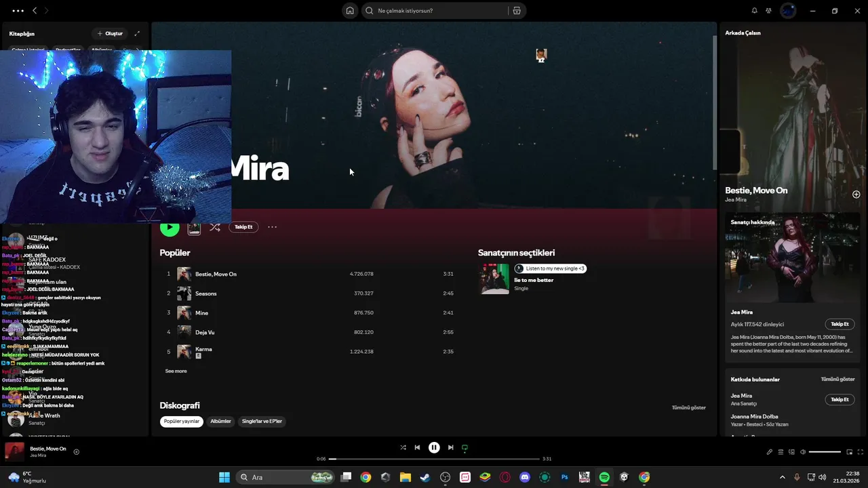The image size is (868, 488).
Task: Seek along the song progress bar
Action: point(434,459)
